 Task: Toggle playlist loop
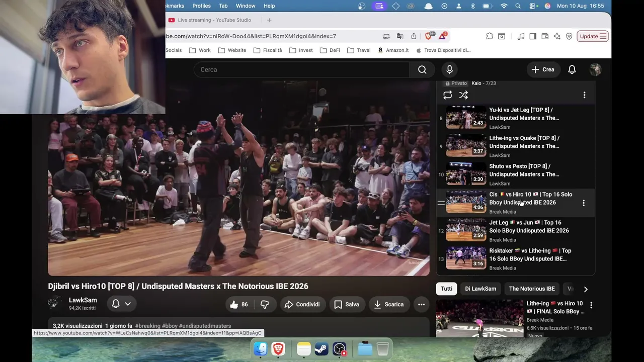tap(447, 95)
